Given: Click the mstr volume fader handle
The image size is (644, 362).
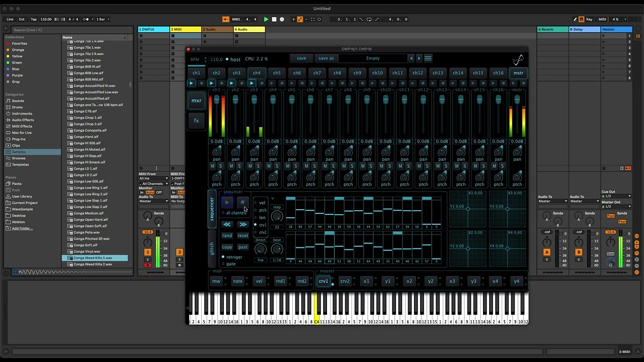Looking at the screenshot, I should [x=517, y=101].
